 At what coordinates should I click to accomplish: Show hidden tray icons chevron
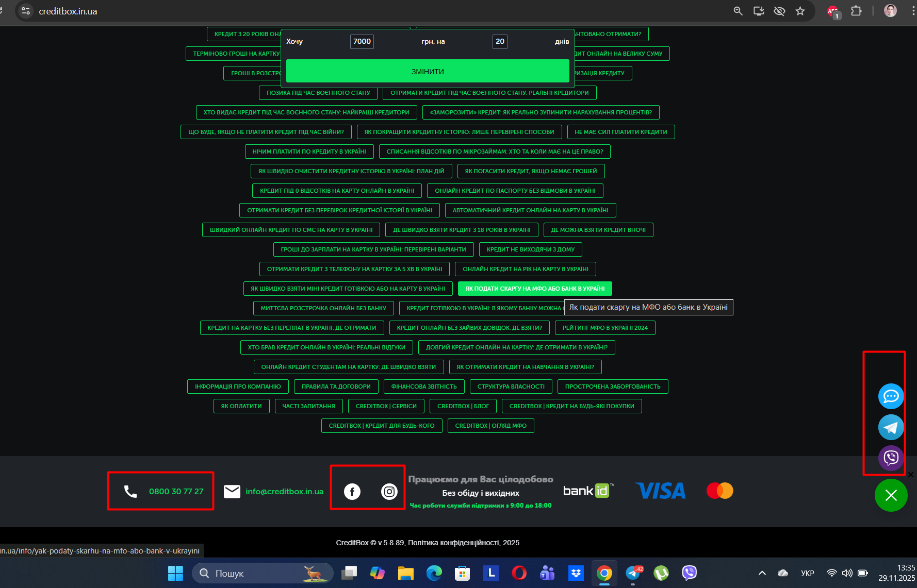pos(762,573)
